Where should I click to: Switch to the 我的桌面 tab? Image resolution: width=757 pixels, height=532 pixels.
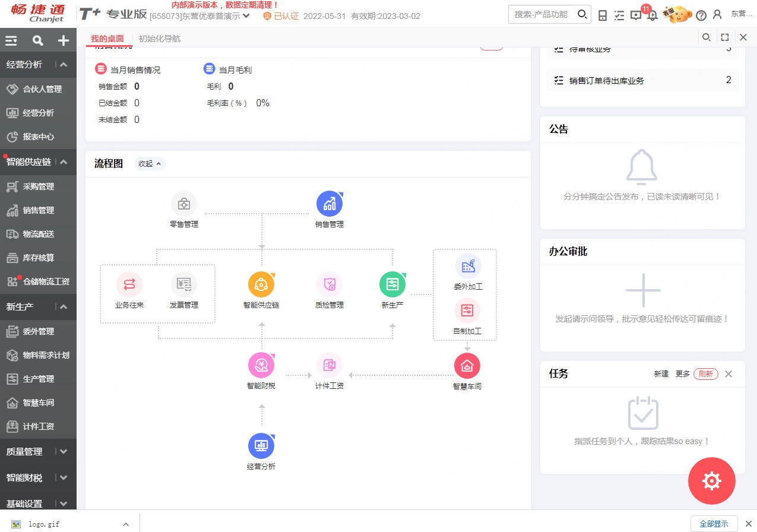pos(107,39)
